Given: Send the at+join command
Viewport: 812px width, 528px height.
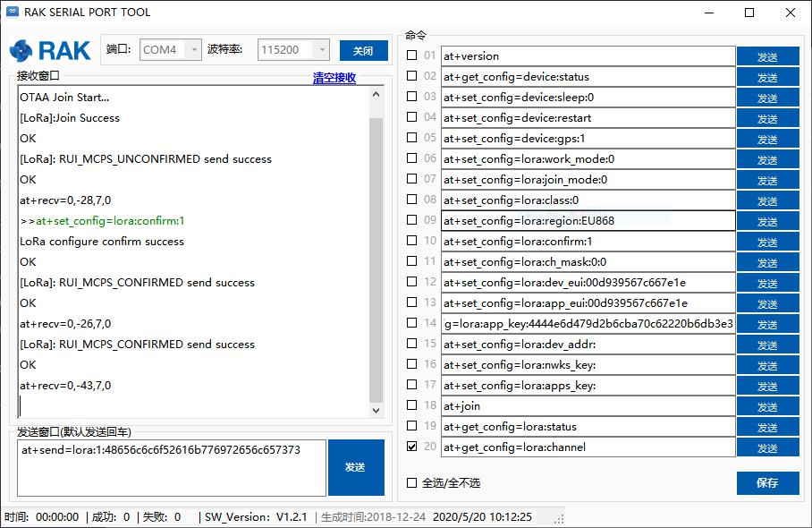Looking at the screenshot, I should point(767,407).
